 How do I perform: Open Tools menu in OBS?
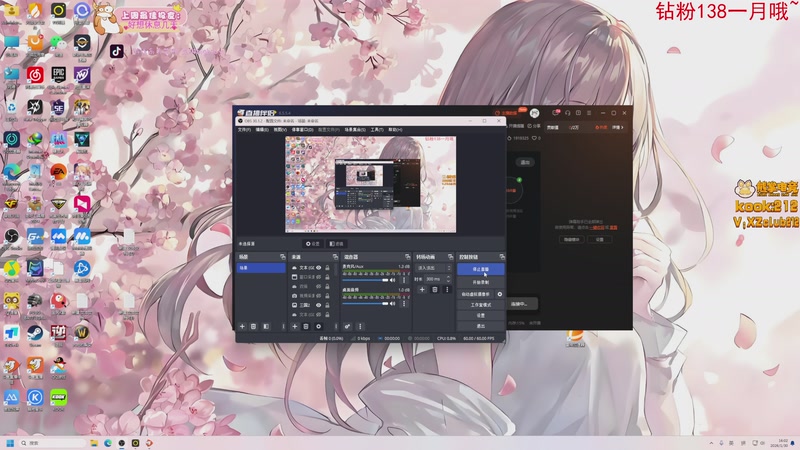[377, 130]
